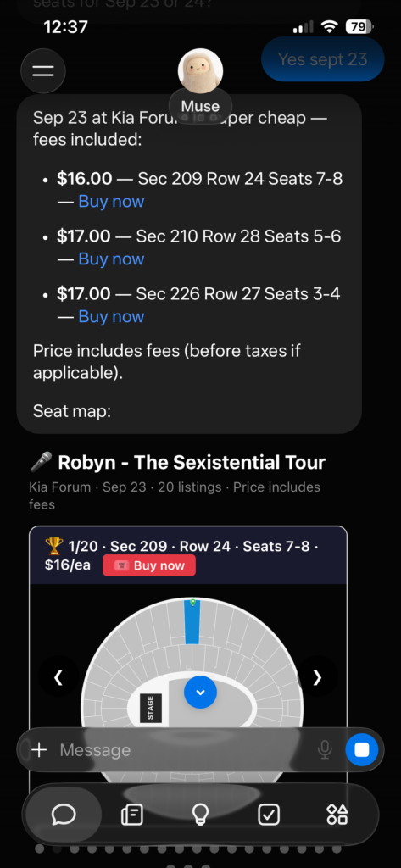Open the lightbulb ideas tab
The image size is (401, 868).
coord(200,815)
